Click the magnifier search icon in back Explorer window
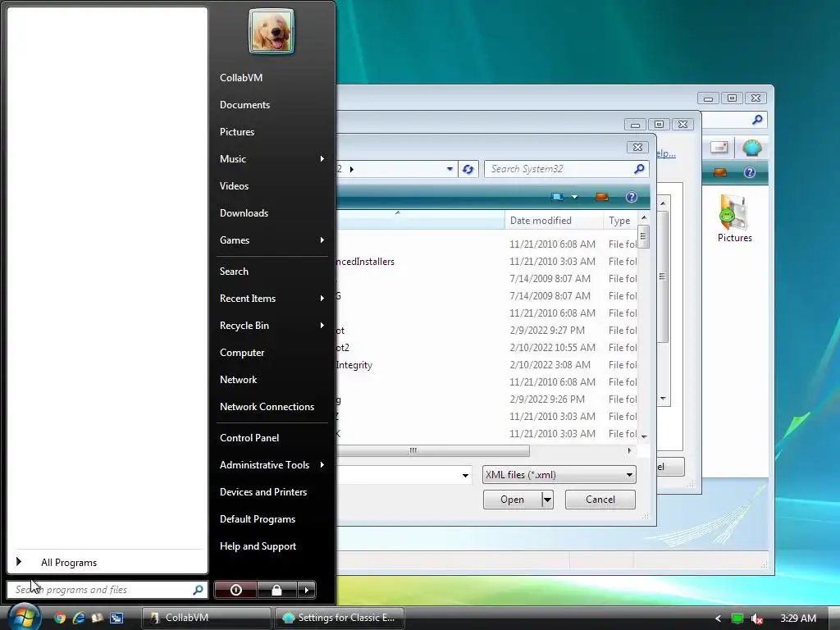840x630 pixels. (757, 120)
